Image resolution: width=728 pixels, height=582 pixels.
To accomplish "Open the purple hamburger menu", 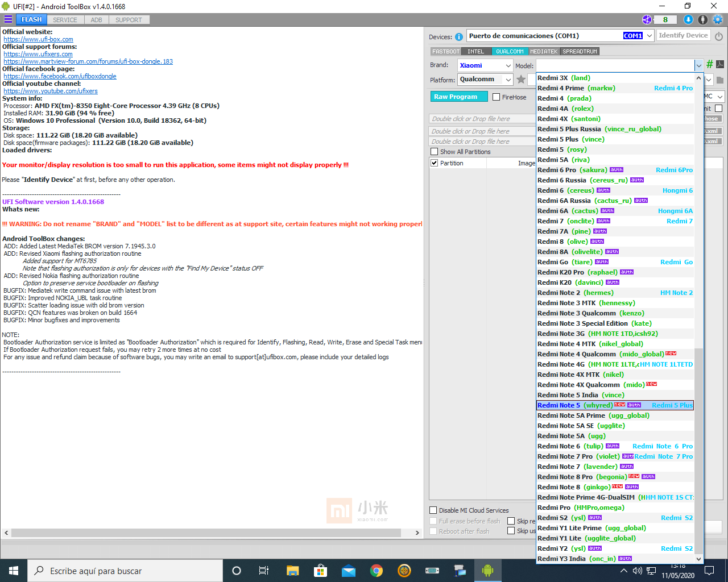I will coord(8,19).
